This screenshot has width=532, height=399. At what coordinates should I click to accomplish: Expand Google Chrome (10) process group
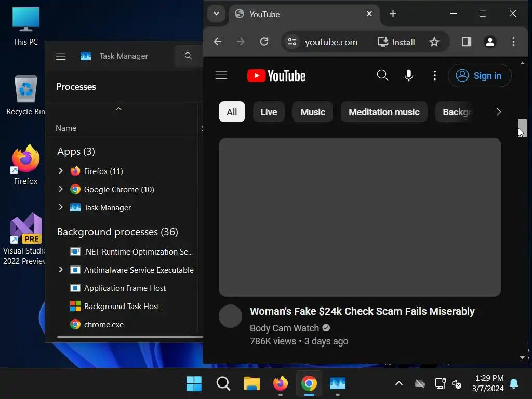61,189
